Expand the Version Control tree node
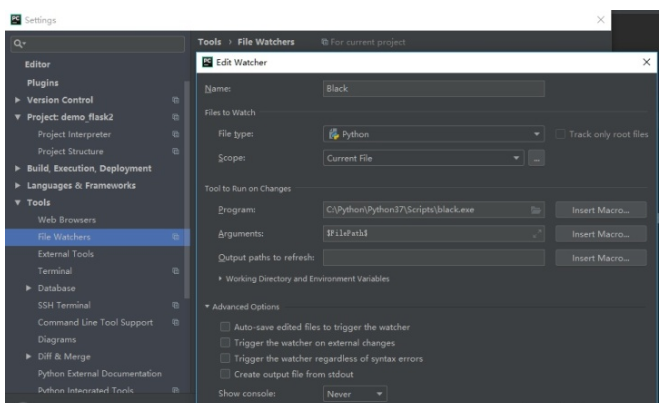Screen dimensions: 666x403 click(x=17, y=100)
